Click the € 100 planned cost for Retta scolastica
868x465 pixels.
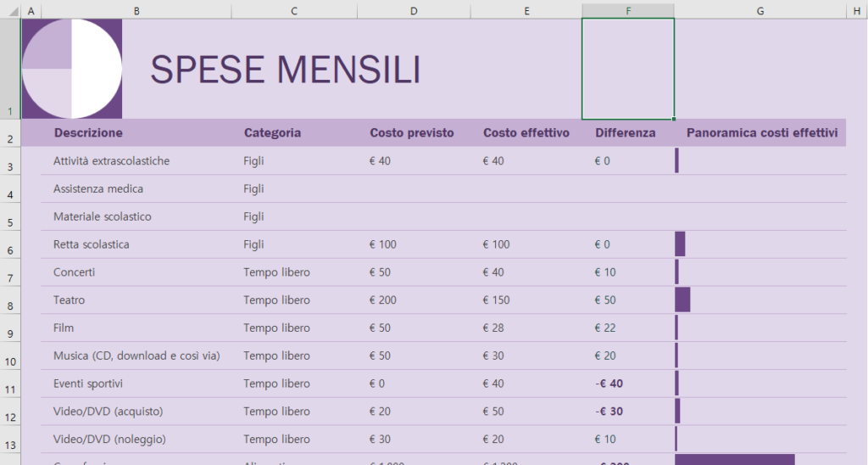pyautogui.click(x=383, y=244)
